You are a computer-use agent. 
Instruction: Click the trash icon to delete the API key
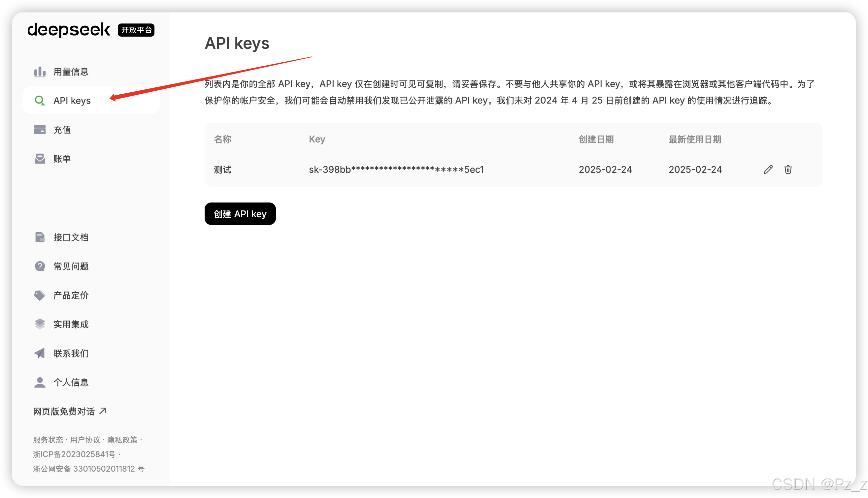(788, 170)
